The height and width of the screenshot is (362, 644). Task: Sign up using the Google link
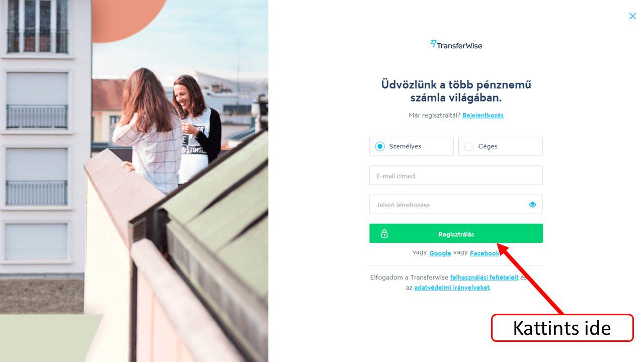(x=440, y=253)
